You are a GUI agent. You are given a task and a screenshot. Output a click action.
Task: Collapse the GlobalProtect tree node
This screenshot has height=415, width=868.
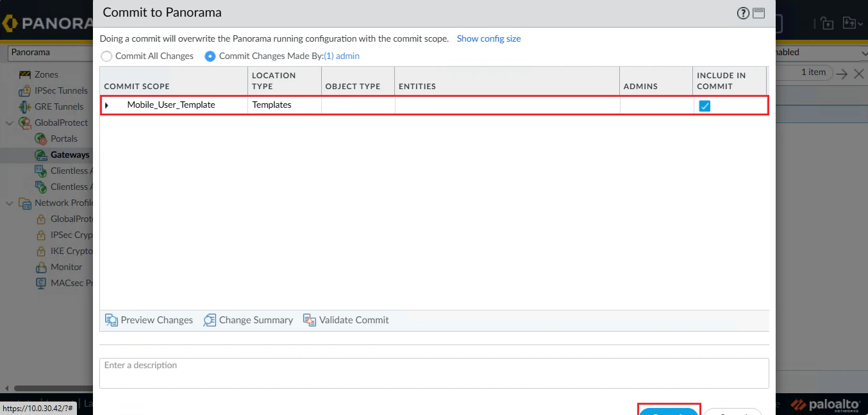[10, 123]
